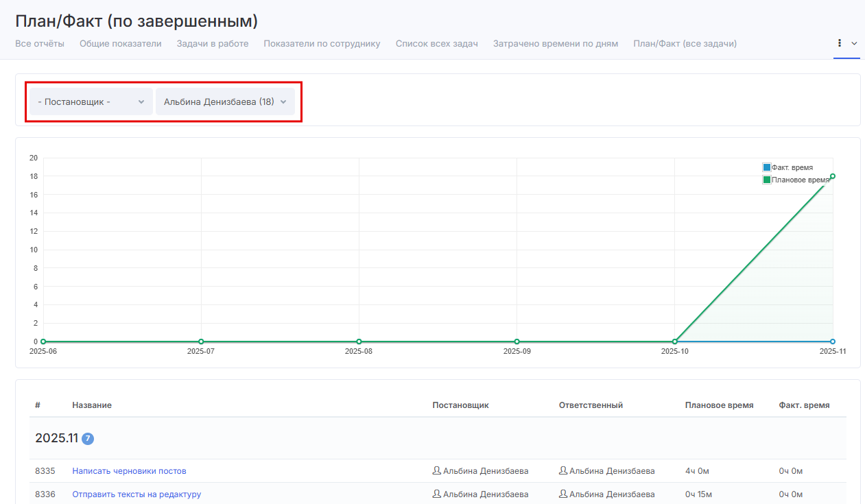865x504 pixels.
Task: Click the chart data point at 2025-10
Action: coord(675,341)
